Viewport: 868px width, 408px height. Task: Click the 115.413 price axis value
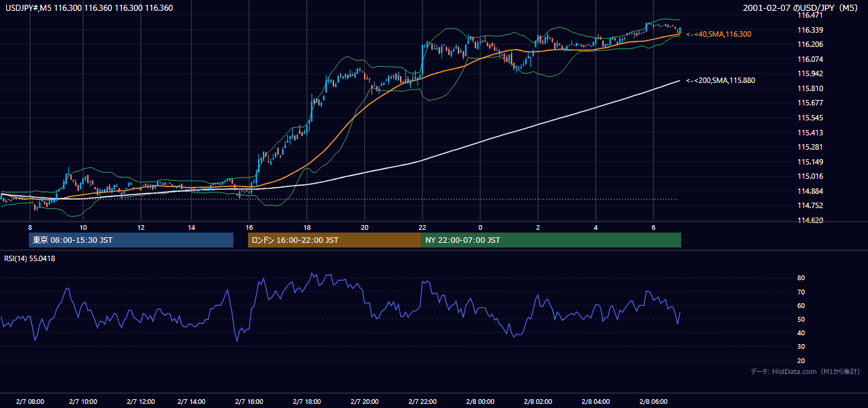click(810, 133)
